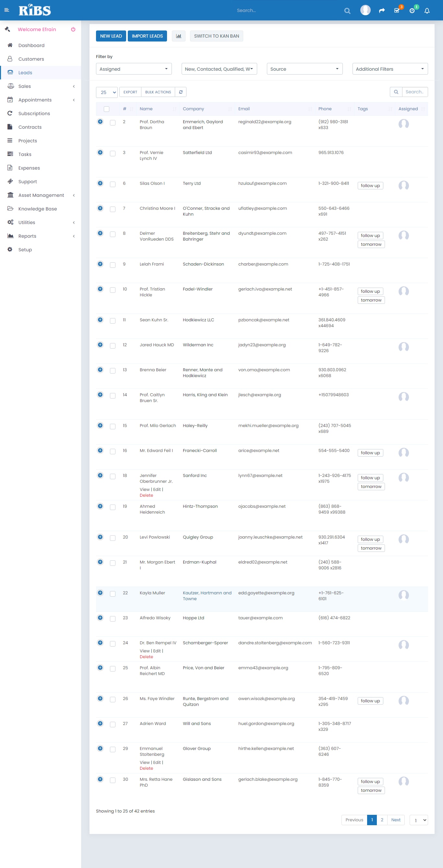
Task: Expand the Additional Filters dropdown
Action: (390, 69)
